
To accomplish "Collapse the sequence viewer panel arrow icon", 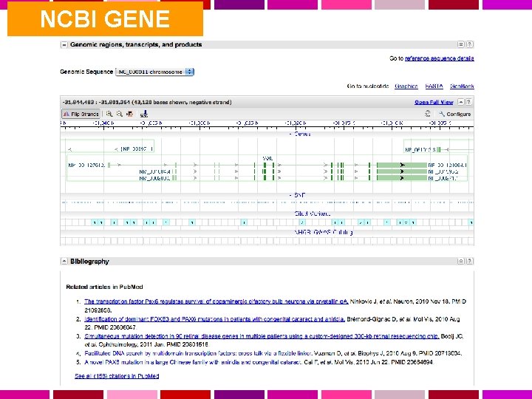I will (x=461, y=102).
